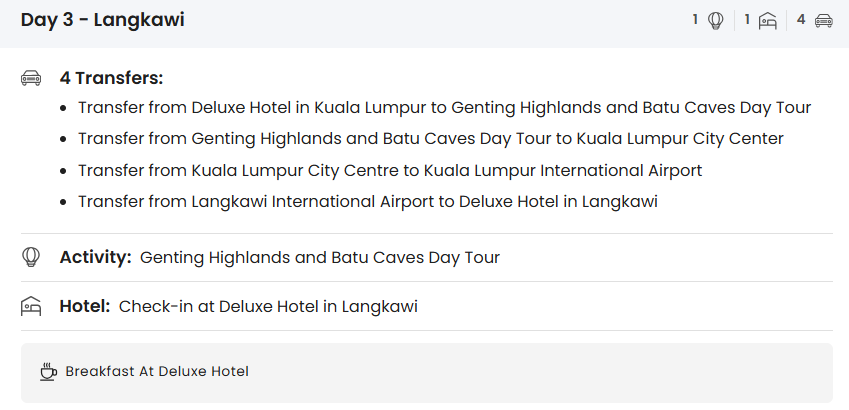
Task: Click the Activity label
Action: click(x=95, y=257)
